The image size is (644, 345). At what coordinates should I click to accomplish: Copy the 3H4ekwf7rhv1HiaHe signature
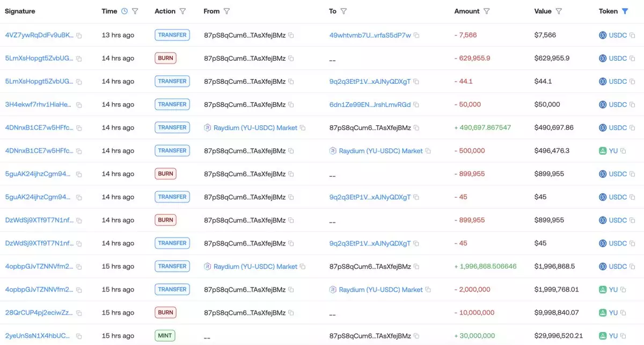pos(79,105)
